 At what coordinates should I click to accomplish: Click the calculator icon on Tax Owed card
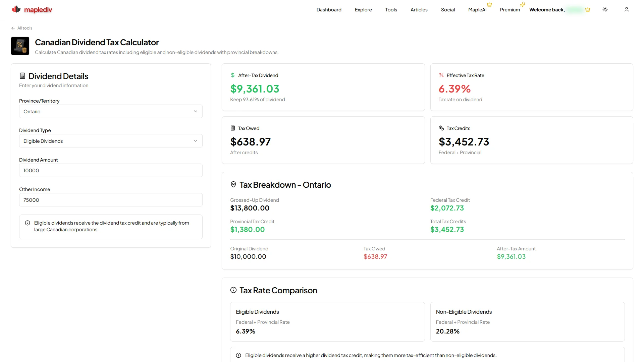tap(233, 128)
